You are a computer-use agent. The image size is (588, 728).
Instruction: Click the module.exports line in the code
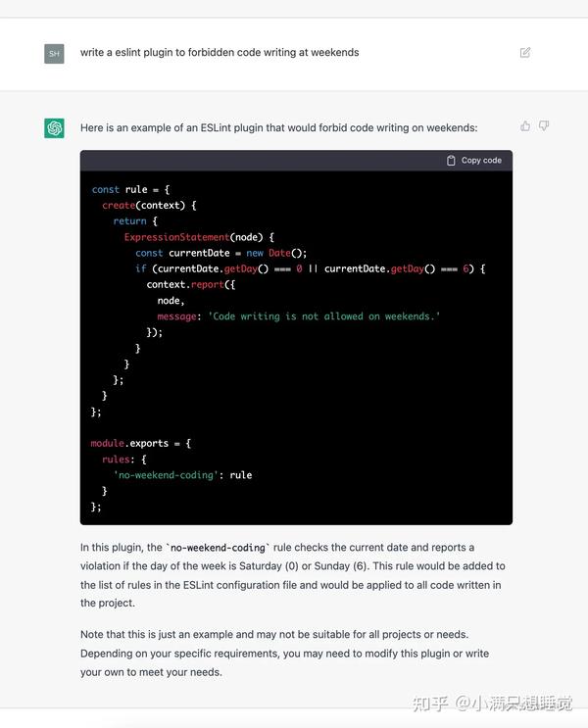click(x=141, y=444)
